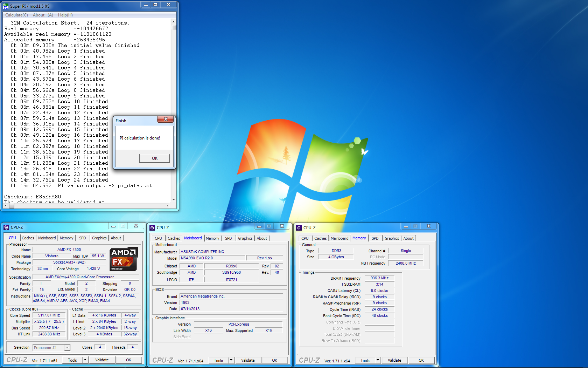Click NB Frequency 2408.0 MHz value

coord(406,263)
